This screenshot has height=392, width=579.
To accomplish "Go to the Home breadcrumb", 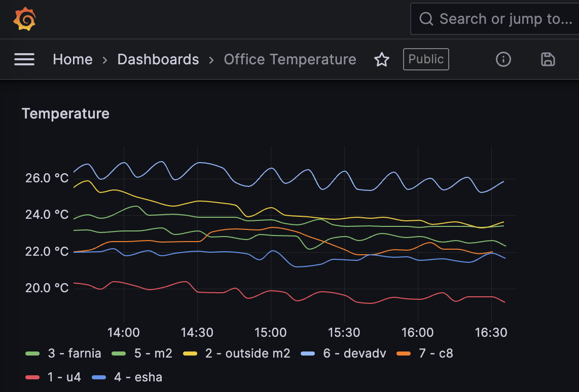I will (x=73, y=60).
